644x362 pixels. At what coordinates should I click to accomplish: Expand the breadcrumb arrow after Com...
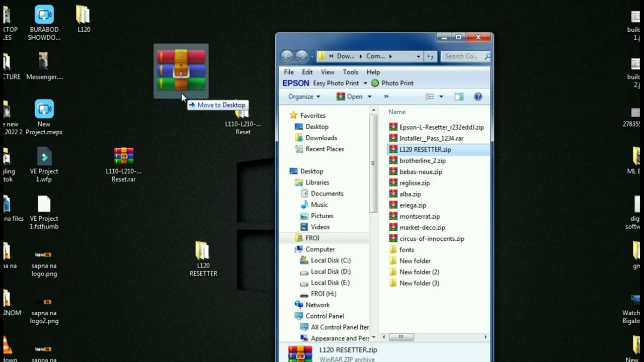pos(390,56)
